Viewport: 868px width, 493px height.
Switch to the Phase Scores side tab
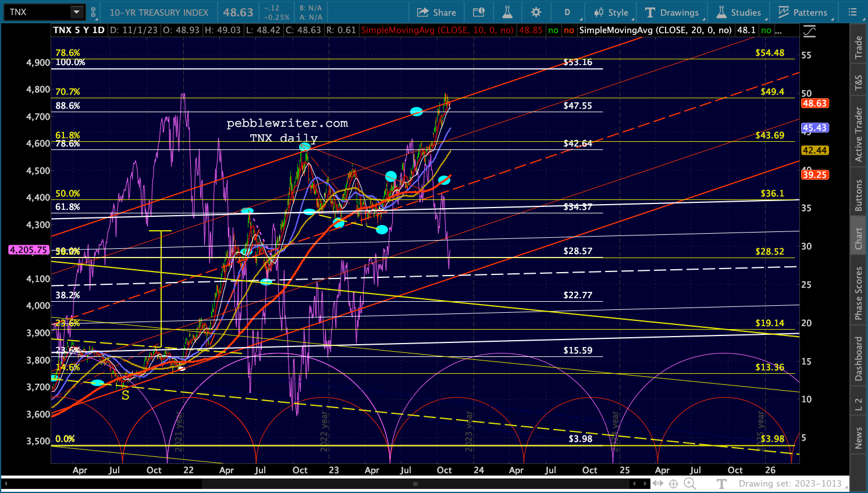tap(859, 293)
